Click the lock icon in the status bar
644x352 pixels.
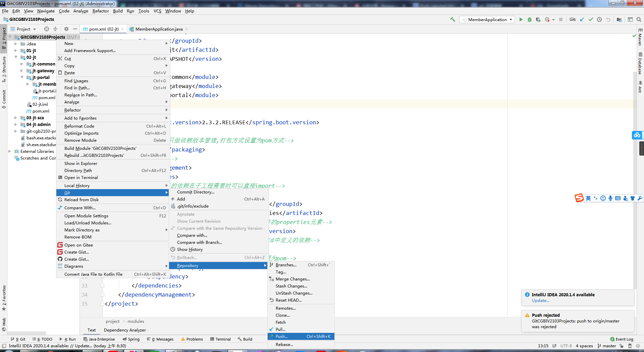(x=622, y=346)
